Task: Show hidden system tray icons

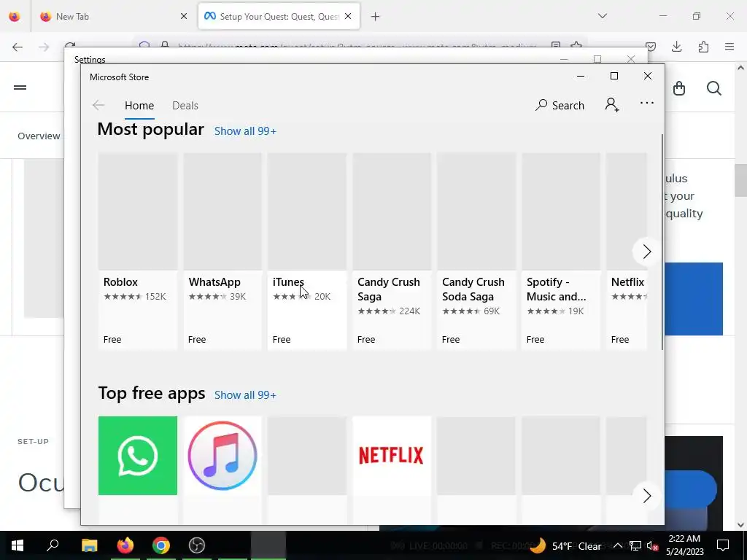Action: click(x=617, y=545)
